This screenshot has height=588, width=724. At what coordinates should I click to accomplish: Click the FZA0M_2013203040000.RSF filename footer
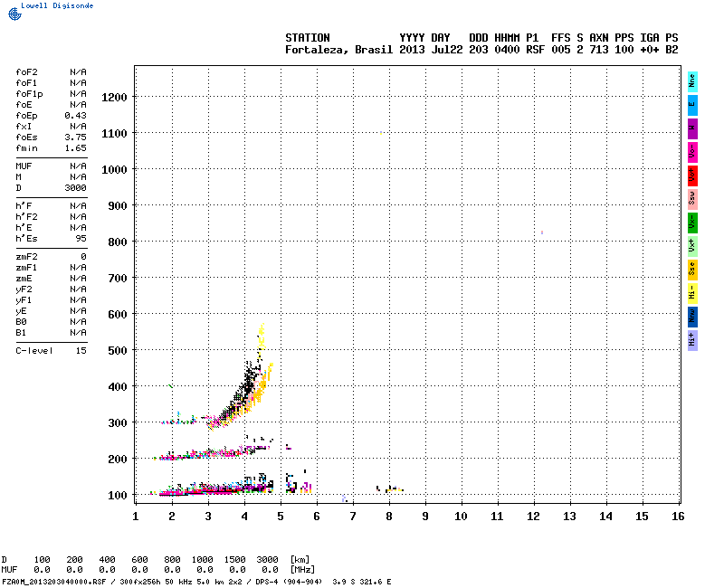coord(53,582)
